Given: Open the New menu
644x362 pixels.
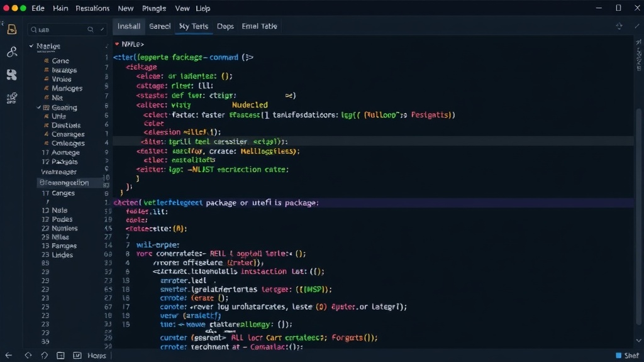Looking at the screenshot, I should (126, 8).
